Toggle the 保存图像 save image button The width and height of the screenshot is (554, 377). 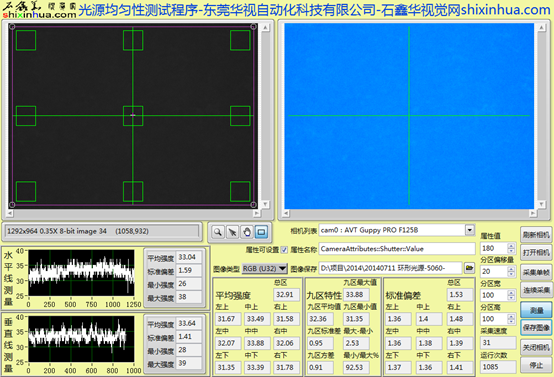click(x=537, y=328)
